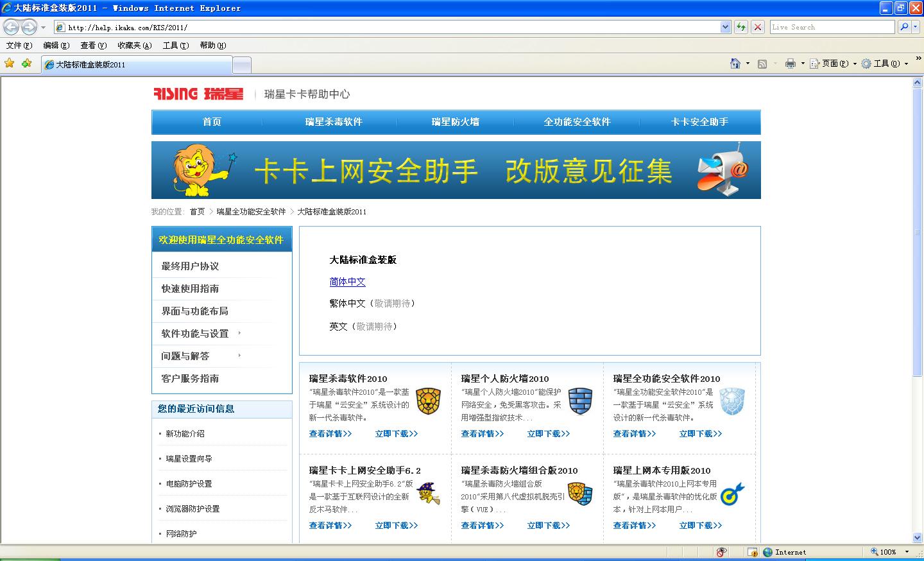The width and height of the screenshot is (924, 561).
Task: Open the zoom level dropdown arrow
Action: (907, 552)
